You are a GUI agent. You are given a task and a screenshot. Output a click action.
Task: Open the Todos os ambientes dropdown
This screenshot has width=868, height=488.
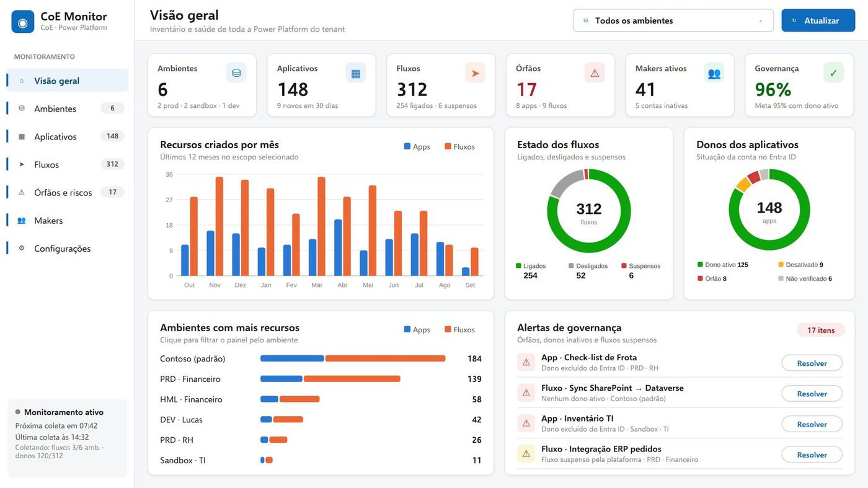673,20
